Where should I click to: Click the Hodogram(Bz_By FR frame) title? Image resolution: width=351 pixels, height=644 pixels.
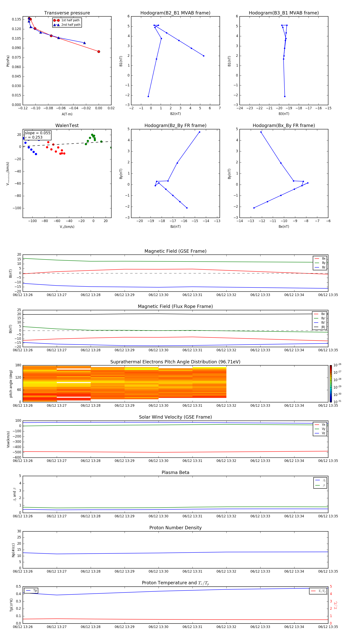coord(175,125)
